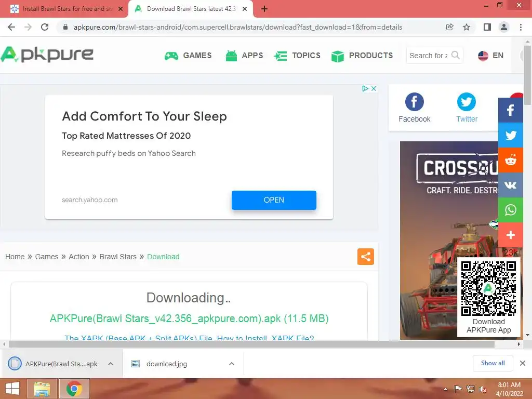This screenshot has height=399, width=532.
Task: Expand more share options plus button
Action: [x=510, y=235]
